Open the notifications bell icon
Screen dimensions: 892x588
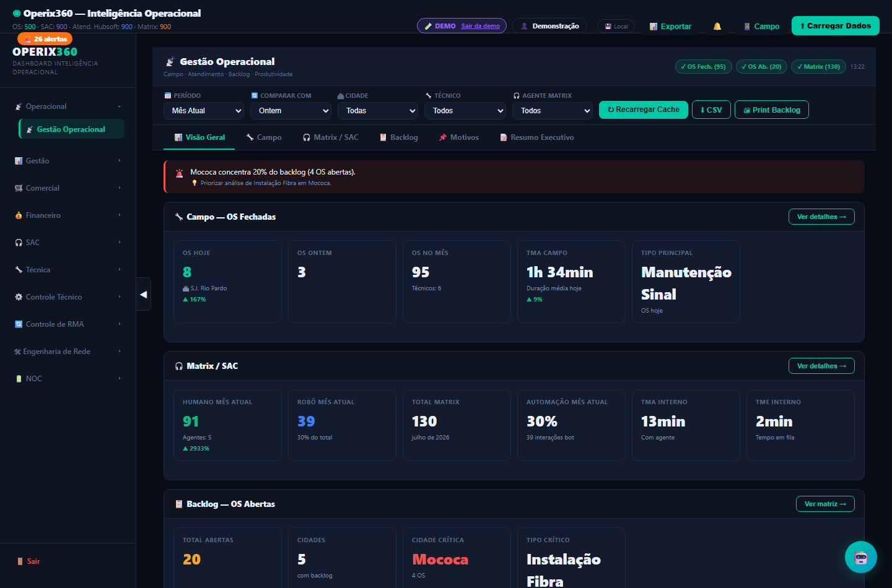pyautogui.click(x=717, y=26)
